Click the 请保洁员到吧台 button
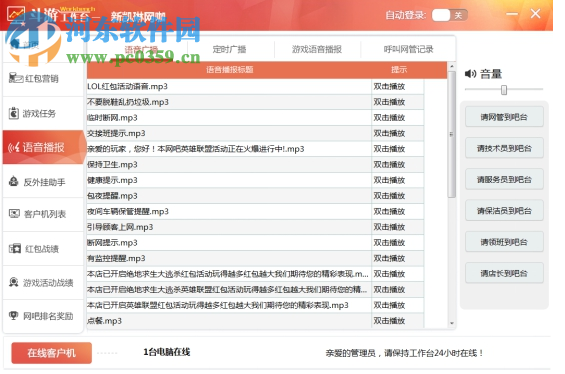Viewport: 565px width, 374px height. tap(504, 210)
